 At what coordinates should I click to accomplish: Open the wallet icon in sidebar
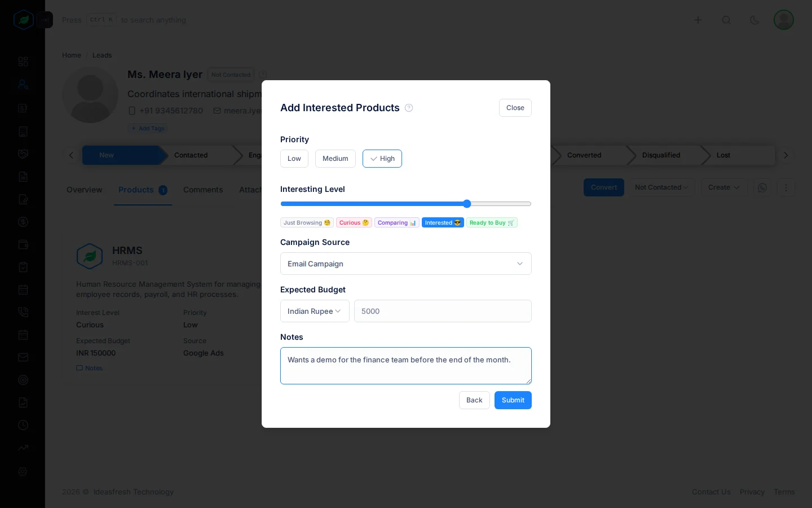(23, 244)
